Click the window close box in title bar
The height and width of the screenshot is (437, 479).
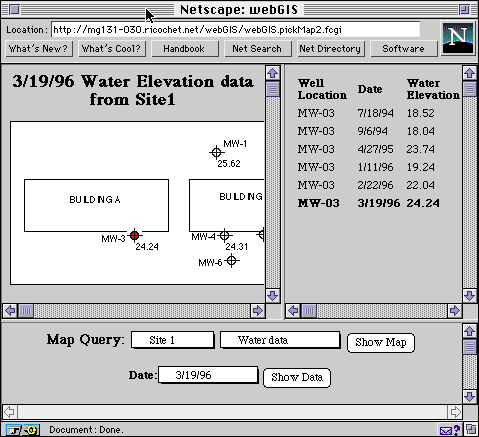[14, 9]
